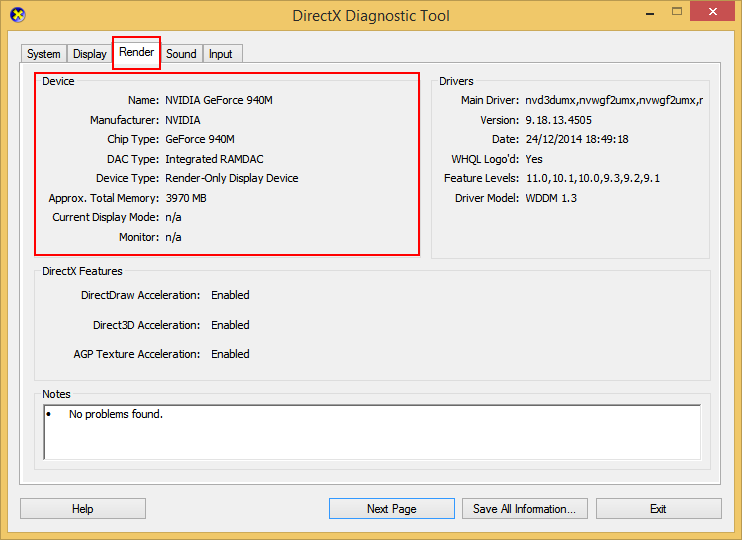Click 'Render-Only Display Device' value
Viewport: 742px width, 540px height.
click(x=232, y=178)
